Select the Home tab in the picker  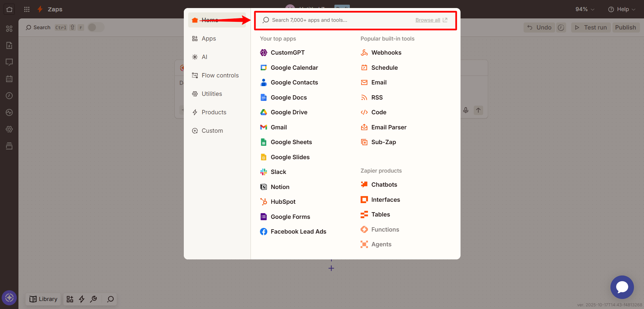[x=217, y=20]
